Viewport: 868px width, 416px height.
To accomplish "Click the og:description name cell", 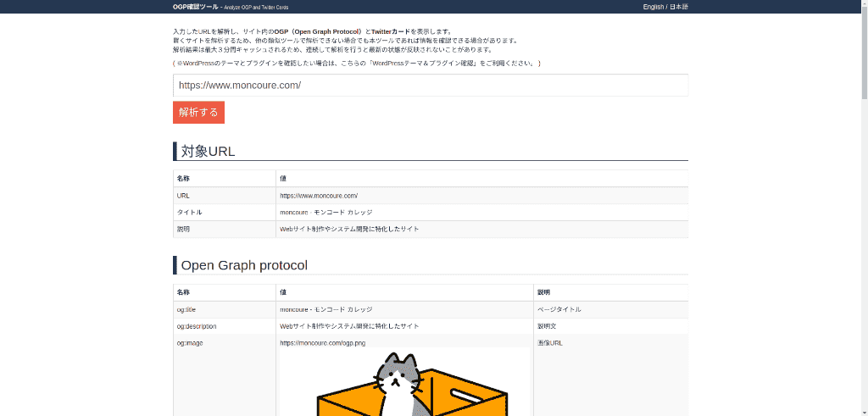I will [x=197, y=326].
